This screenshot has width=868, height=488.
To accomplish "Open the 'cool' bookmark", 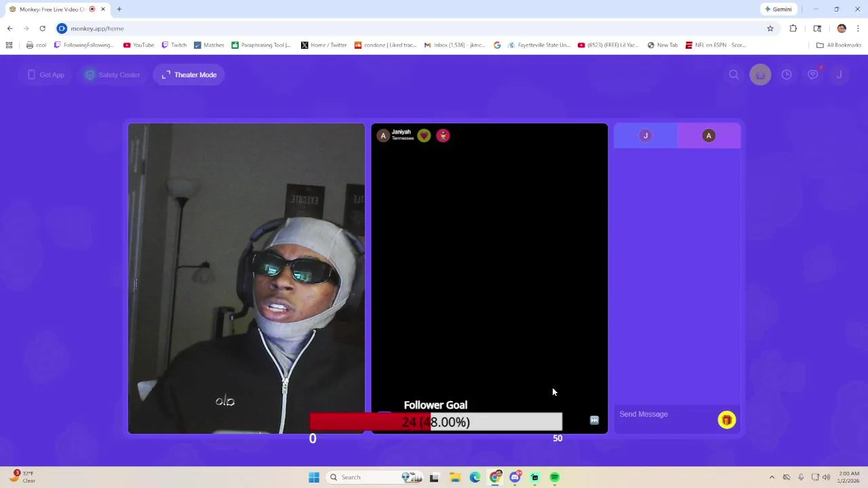I will pos(37,45).
